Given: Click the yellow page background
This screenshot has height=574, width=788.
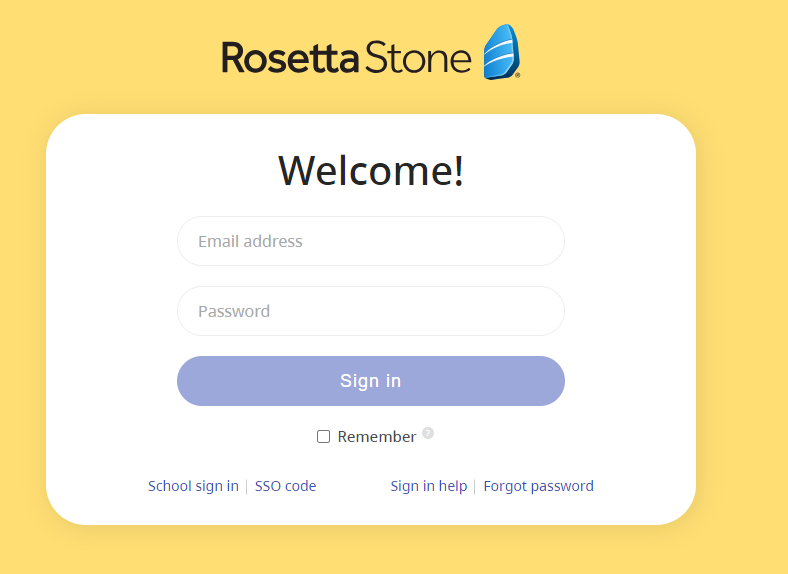Looking at the screenshot, I should coord(740,300).
